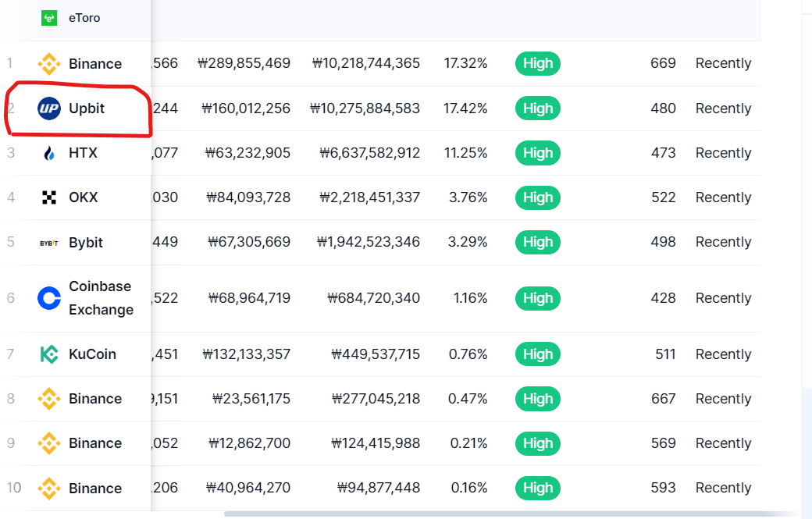Select the ₩277,045,218 value
812x519 pixels.
click(376, 399)
